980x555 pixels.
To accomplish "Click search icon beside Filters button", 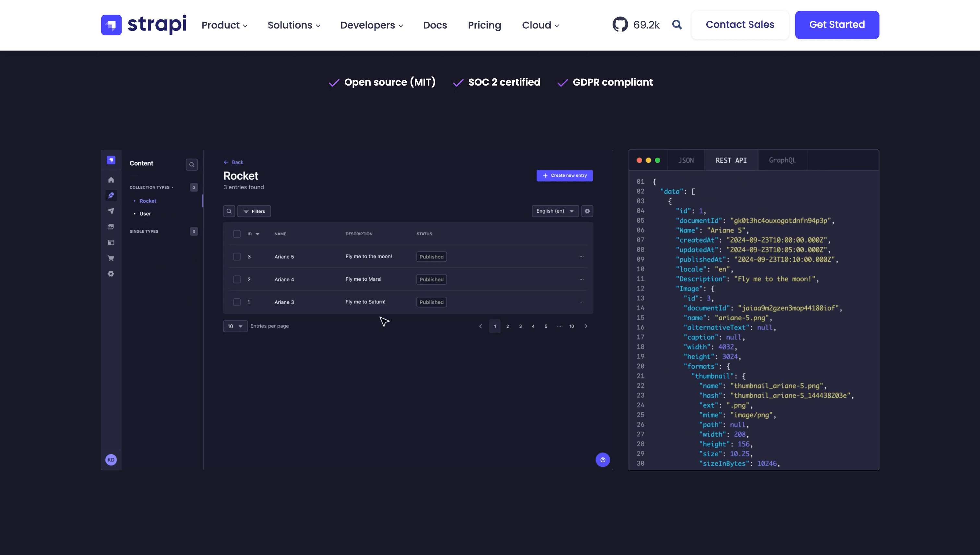I will 229,211.
